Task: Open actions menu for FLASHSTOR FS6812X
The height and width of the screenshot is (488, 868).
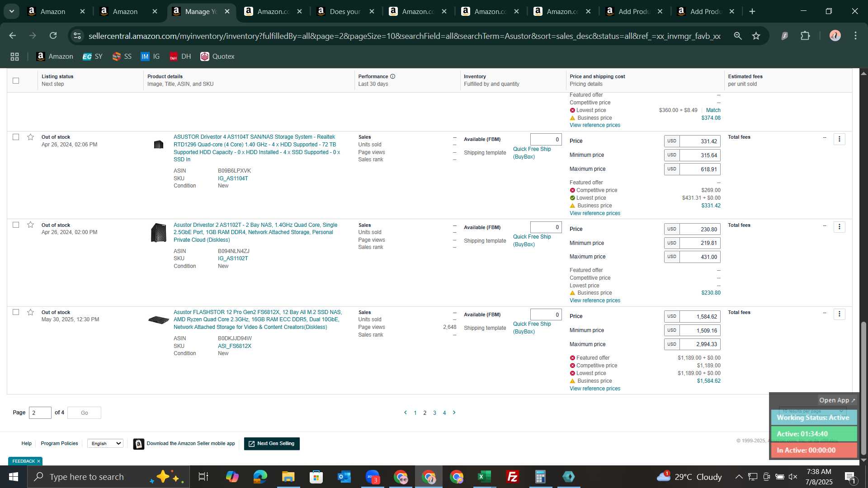Action: (x=840, y=314)
